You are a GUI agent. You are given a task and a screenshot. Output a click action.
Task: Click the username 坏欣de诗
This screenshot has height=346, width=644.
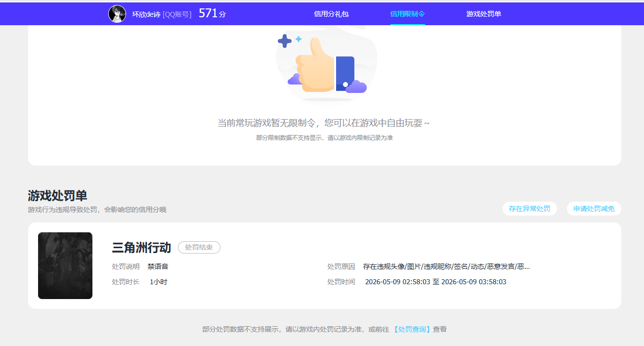[x=146, y=14]
